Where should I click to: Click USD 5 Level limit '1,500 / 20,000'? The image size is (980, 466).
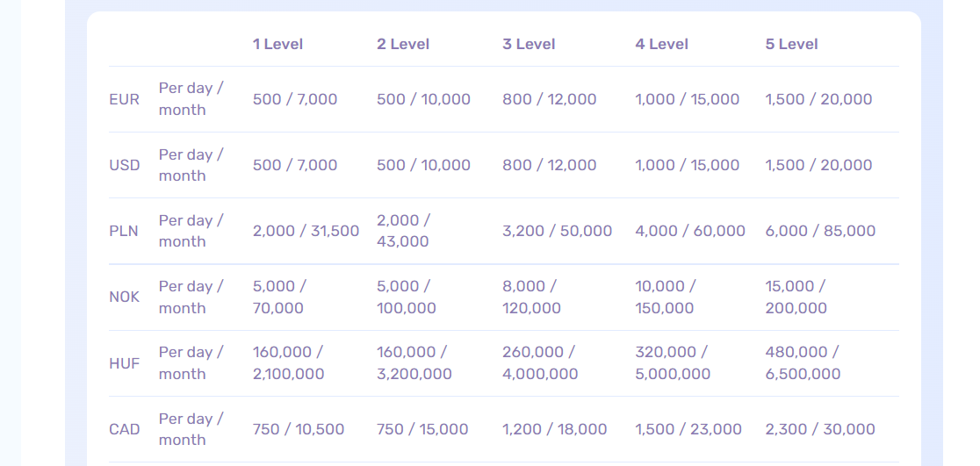click(818, 165)
